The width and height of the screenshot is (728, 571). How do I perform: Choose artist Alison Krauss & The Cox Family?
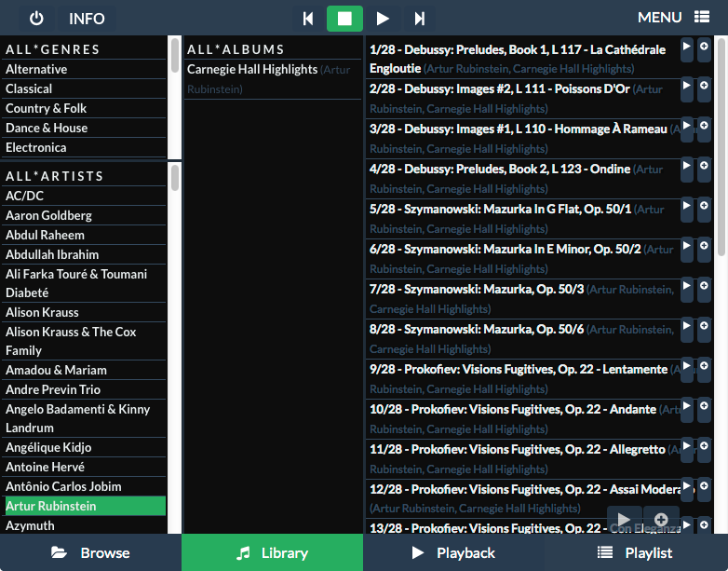coord(84,341)
